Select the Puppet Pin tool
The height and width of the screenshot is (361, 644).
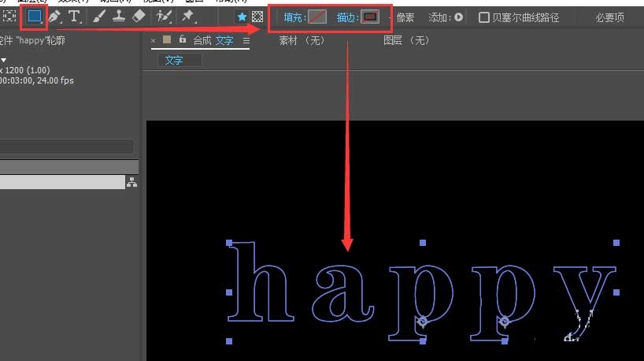(x=187, y=17)
